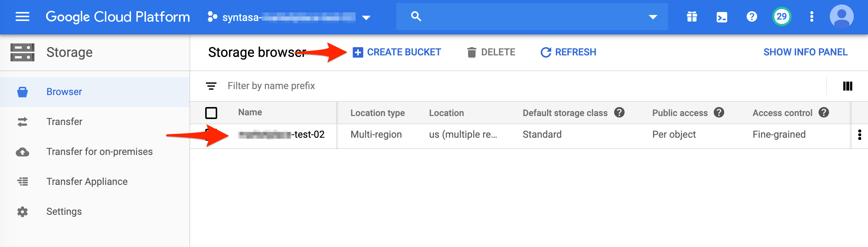Toggle the select-all buckets checkbox
Image resolution: width=868 pixels, height=247 pixels.
pos(211,113)
